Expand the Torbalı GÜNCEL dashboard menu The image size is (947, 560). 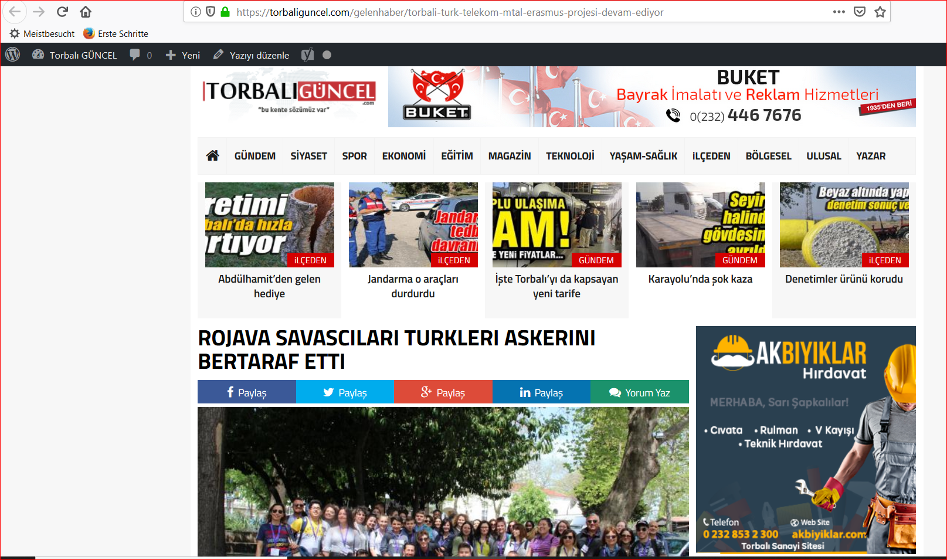click(x=74, y=55)
